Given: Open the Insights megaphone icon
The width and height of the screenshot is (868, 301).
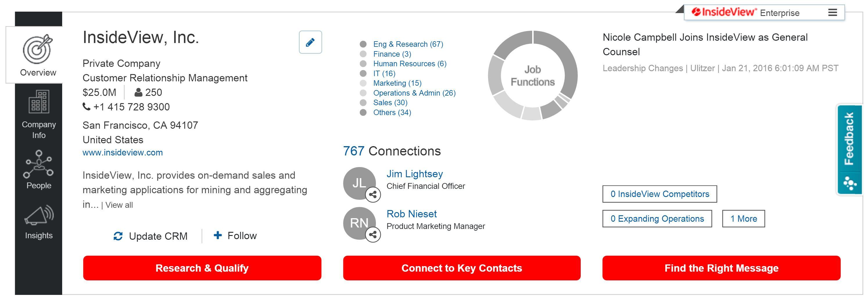Looking at the screenshot, I should [x=39, y=215].
